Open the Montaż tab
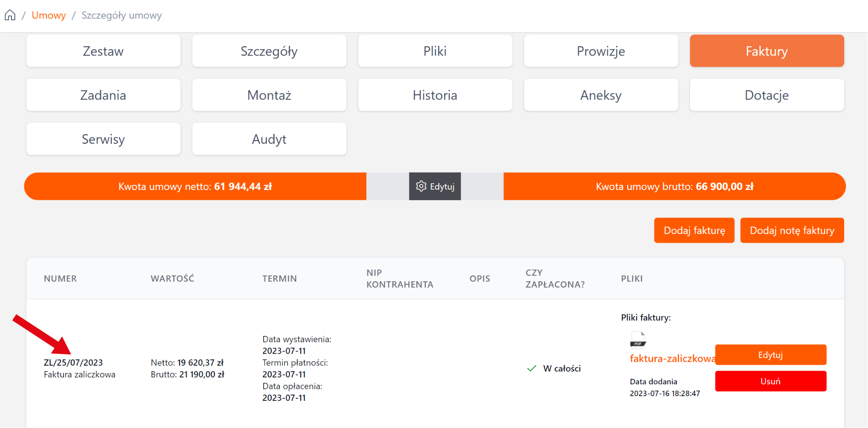The width and height of the screenshot is (868, 428). (x=269, y=95)
